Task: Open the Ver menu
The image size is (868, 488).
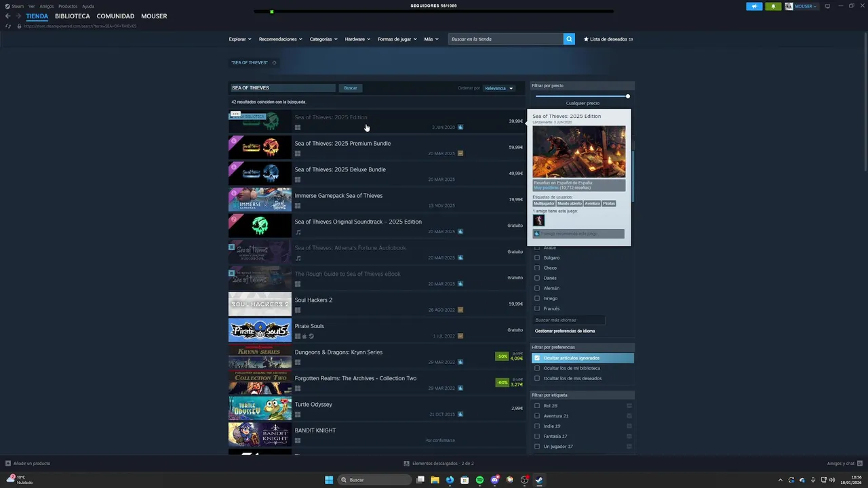Action: [x=31, y=6]
